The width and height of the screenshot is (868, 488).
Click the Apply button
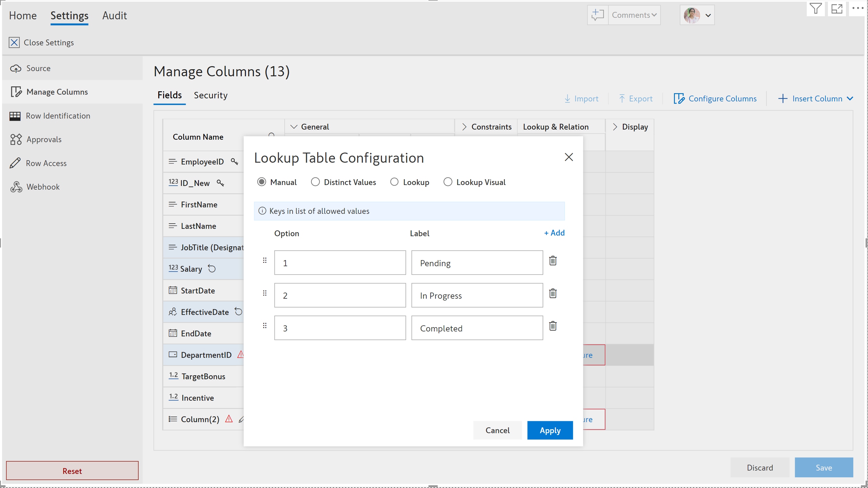[550, 430]
